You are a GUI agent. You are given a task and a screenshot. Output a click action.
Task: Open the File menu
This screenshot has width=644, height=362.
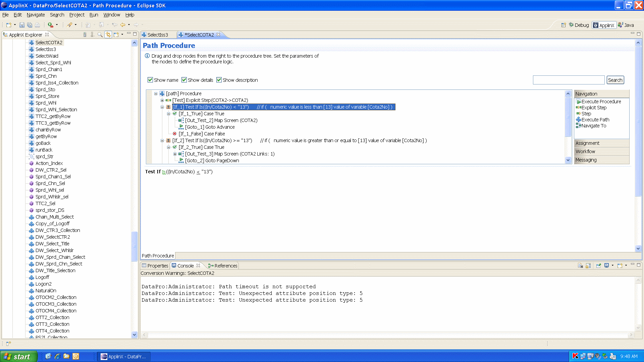click(x=5, y=15)
